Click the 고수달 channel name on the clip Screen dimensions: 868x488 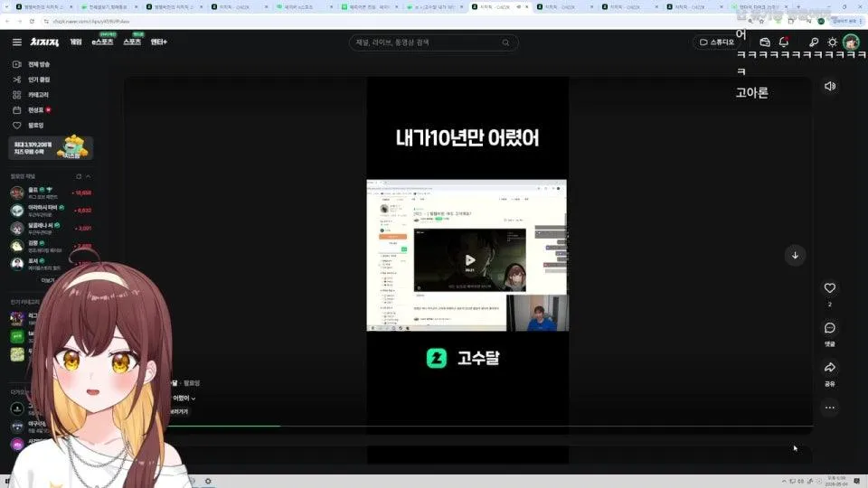click(x=478, y=358)
